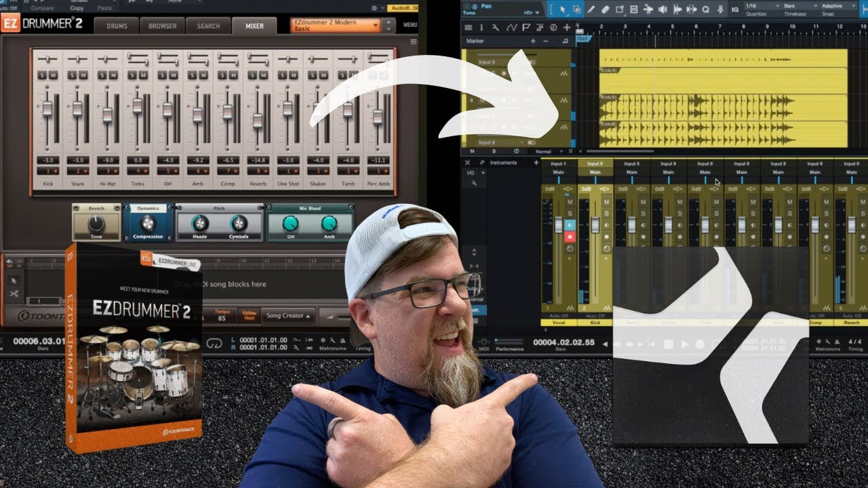Image resolution: width=868 pixels, height=488 pixels.
Task: Click the pin icon in mixer console
Action: point(482,163)
